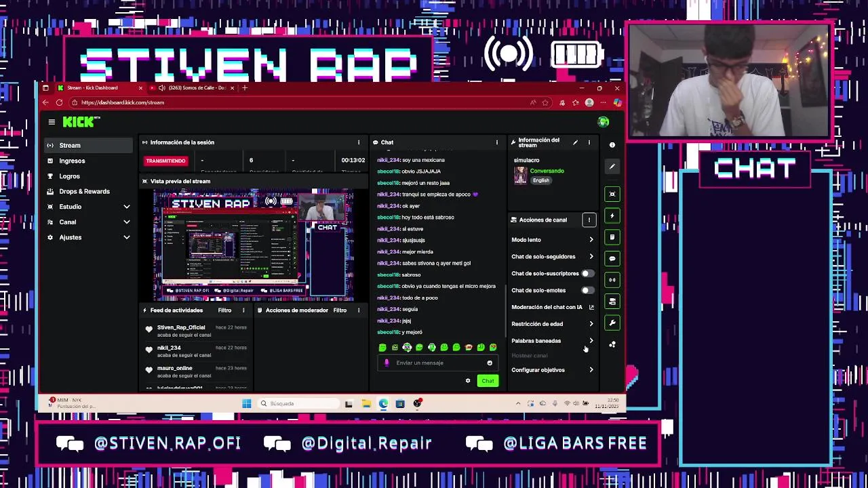This screenshot has height=488, width=868.
Task: Open Filtro in Acciones de moderador
Action: click(x=340, y=310)
